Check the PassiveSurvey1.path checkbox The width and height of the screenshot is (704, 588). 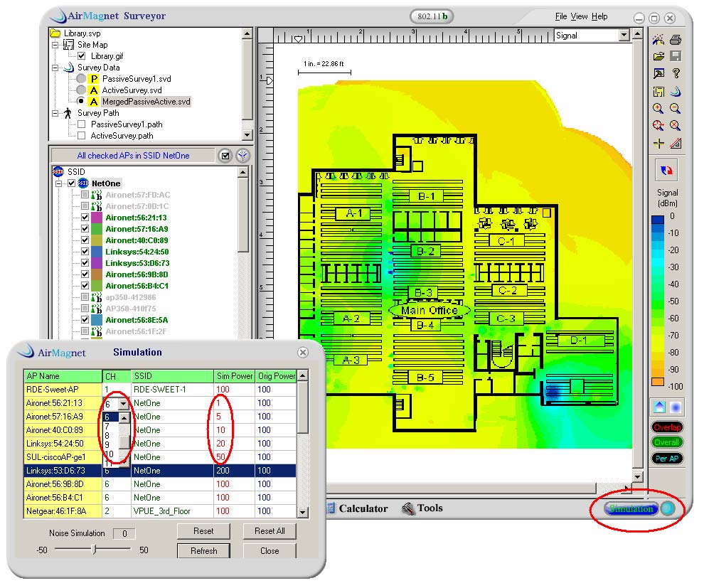point(81,124)
